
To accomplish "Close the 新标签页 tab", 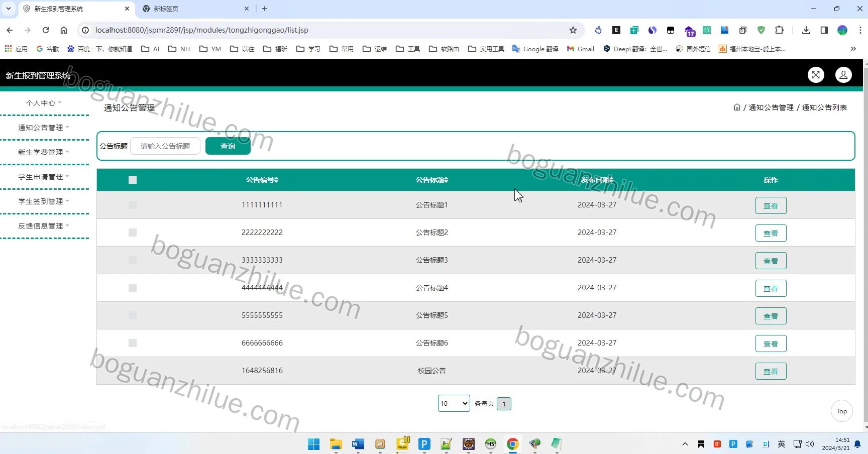I will (247, 9).
